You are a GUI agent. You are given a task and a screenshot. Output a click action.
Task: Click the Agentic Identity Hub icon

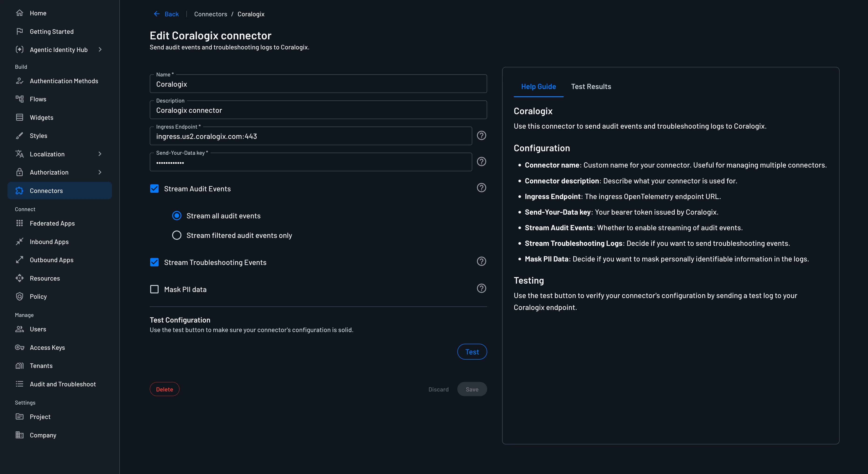coord(20,49)
